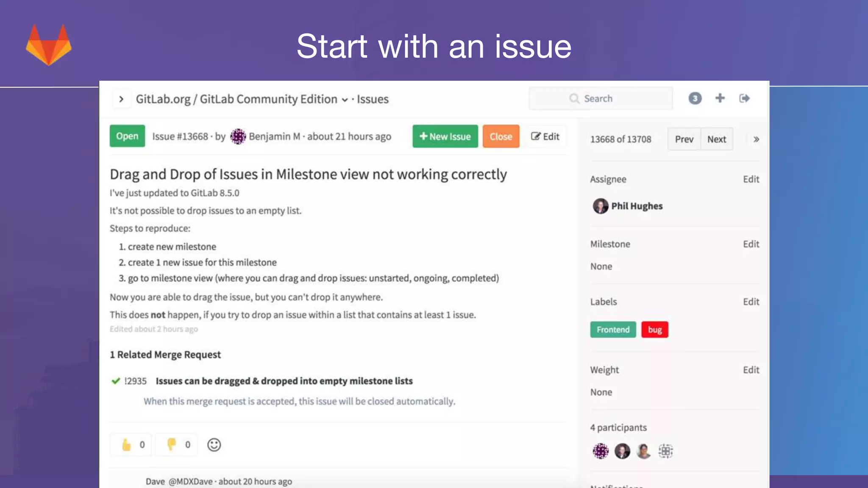Click the Open status badge

127,136
